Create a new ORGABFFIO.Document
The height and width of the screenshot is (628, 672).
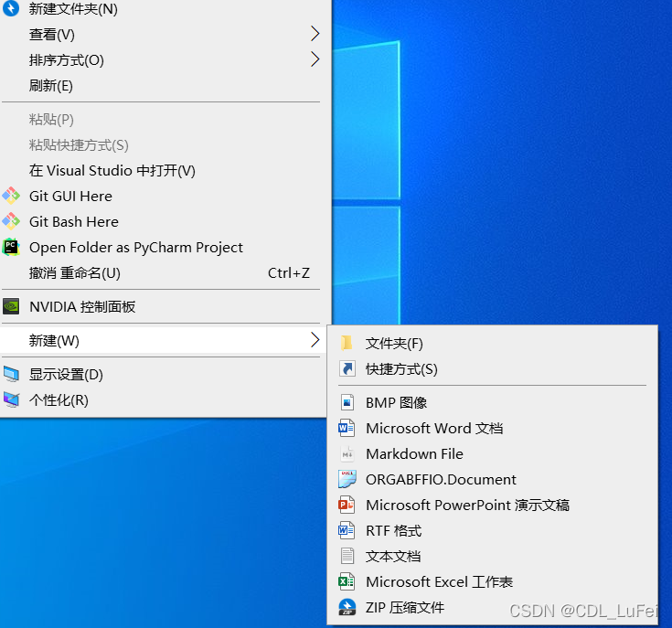coord(492,479)
